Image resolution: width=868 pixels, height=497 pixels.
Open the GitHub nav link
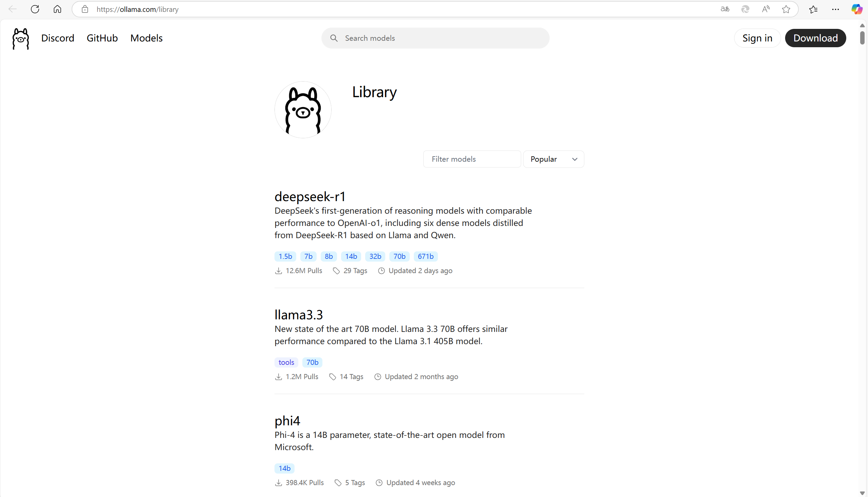(x=102, y=38)
